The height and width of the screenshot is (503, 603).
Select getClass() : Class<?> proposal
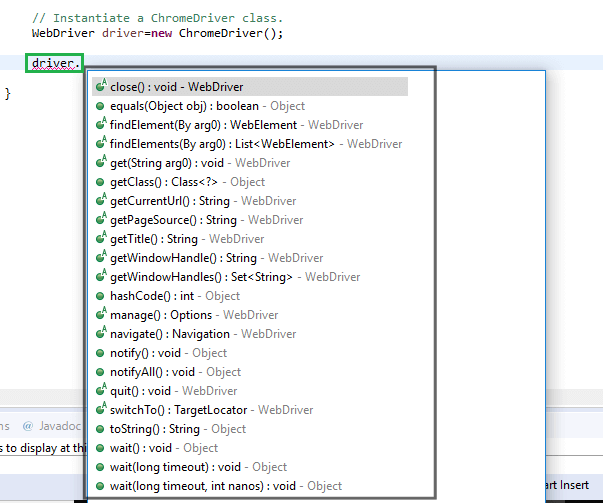tap(250, 182)
